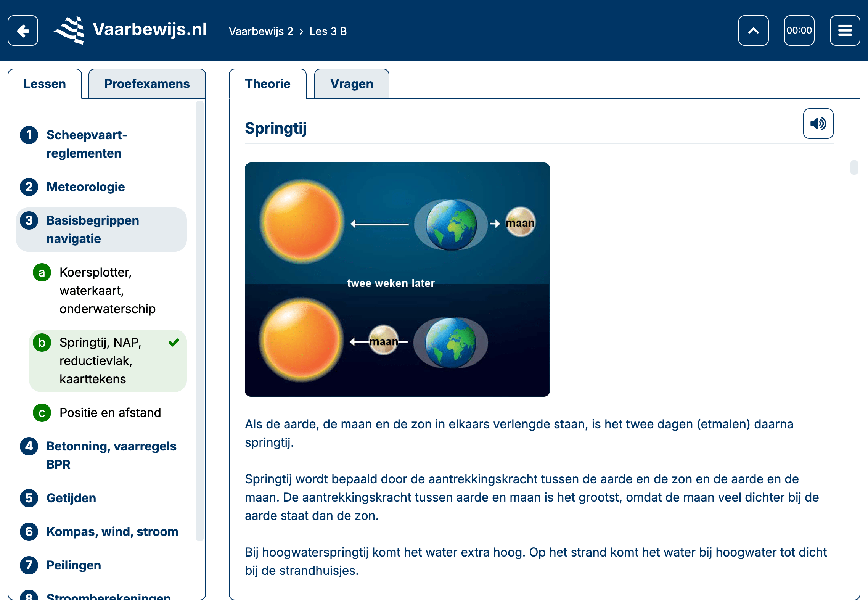This screenshot has height=608, width=868.
Task: Expand Scheepvaartreglementen lesson section
Action: (x=87, y=144)
